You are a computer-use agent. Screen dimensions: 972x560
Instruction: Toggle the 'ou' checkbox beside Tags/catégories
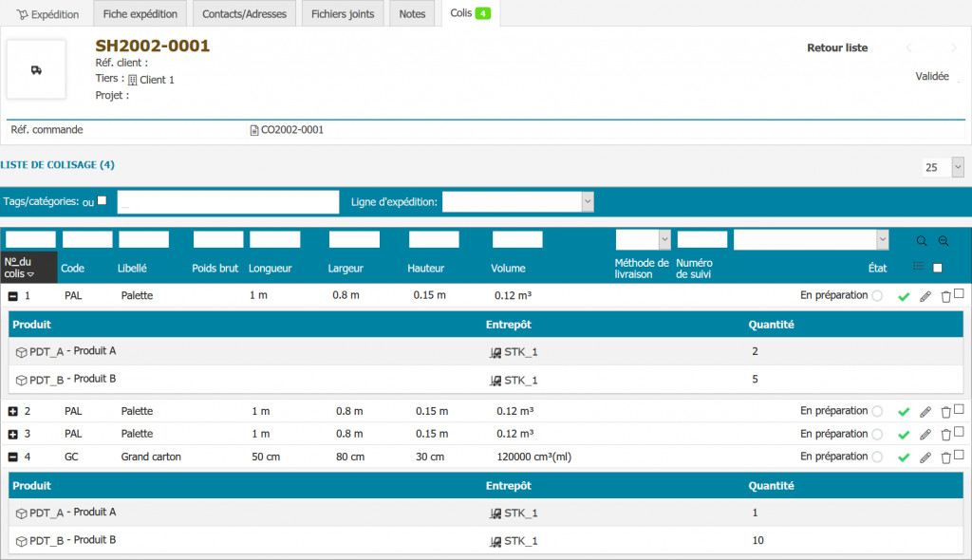[x=103, y=200]
